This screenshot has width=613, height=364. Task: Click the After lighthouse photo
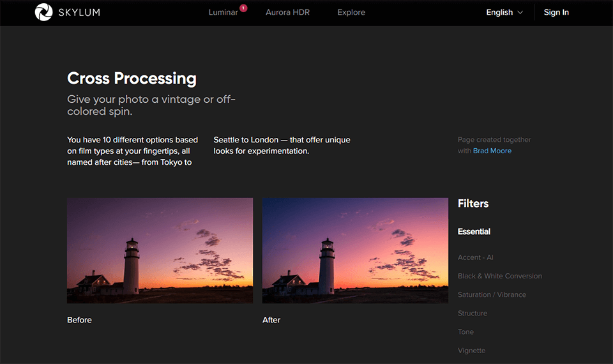[355, 250]
